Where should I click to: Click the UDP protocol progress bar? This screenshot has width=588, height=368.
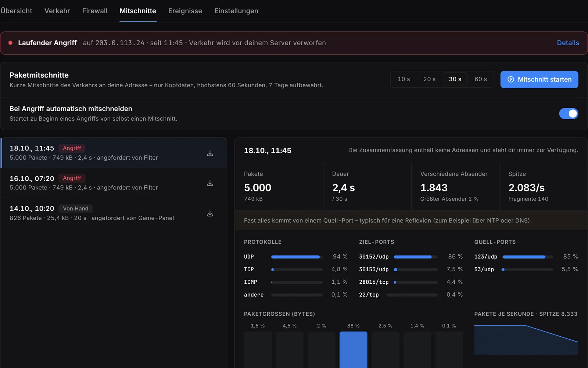(297, 257)
